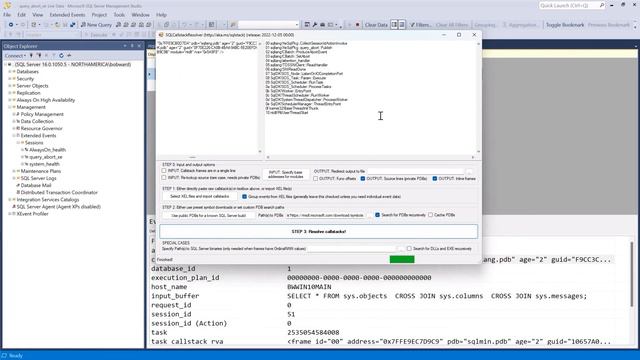
Task: Click the Path(s) to PDBs input field
Action: (325, 215)
